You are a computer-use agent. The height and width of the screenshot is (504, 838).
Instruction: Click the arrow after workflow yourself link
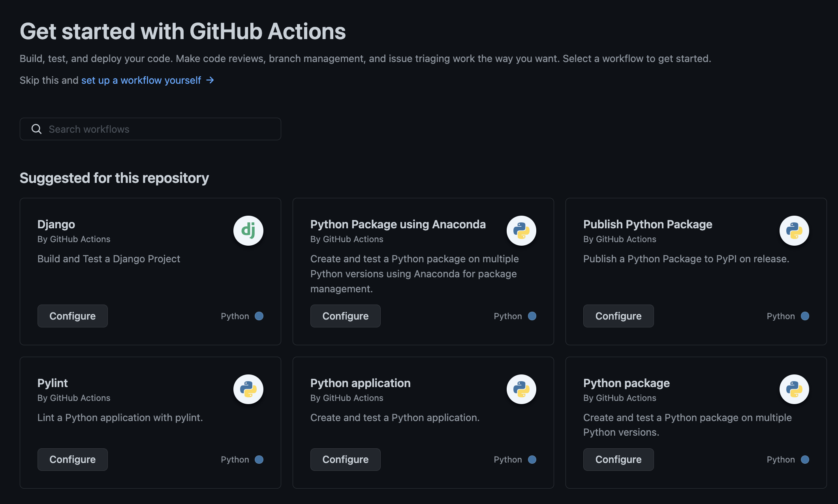[x=210, y=80]
